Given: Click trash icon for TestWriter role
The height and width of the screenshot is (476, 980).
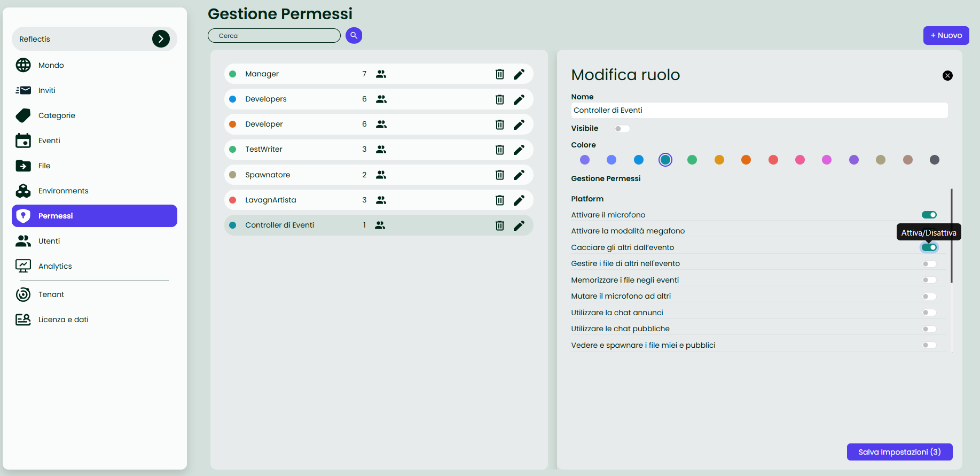Looking at the screenshot, I should point(500,150).
